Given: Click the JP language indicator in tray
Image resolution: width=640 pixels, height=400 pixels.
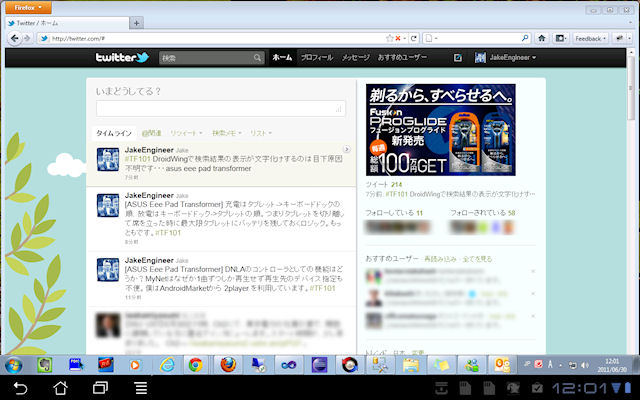Looking at the screenshot, I should coord(527,364).
